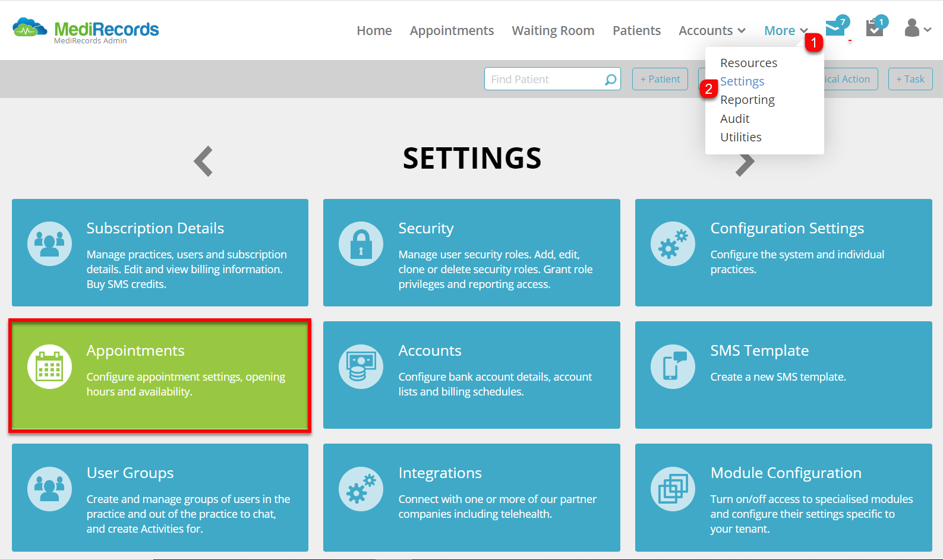Click the Configuration Settings gears icon
The width and height of the screenshot is (943, 560).
click(x=673, y=243)
